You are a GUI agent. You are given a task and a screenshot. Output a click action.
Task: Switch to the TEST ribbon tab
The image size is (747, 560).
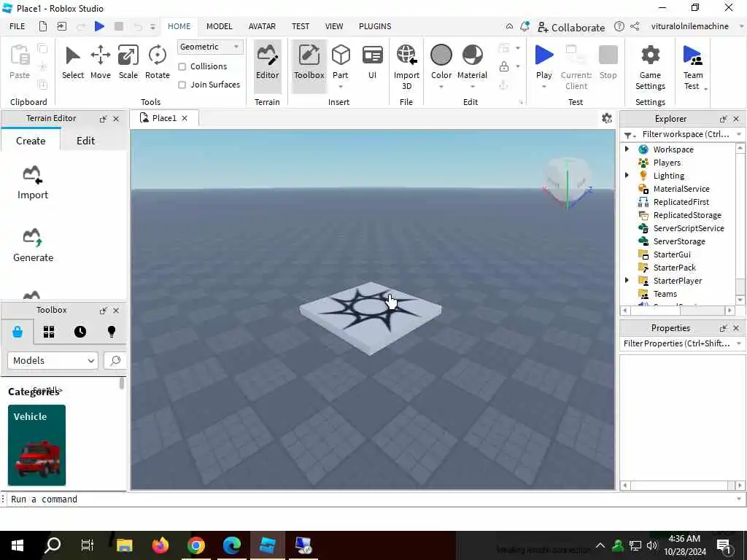(300, 26)
